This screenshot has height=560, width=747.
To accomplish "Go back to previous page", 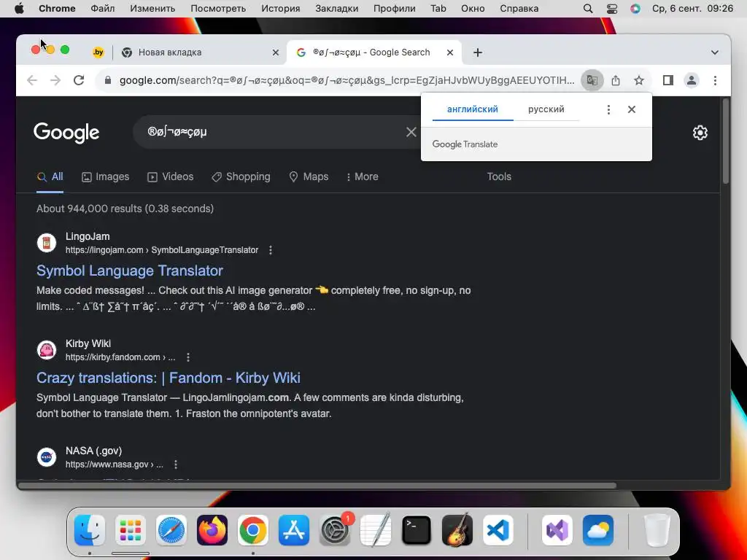I will (32, 80).
